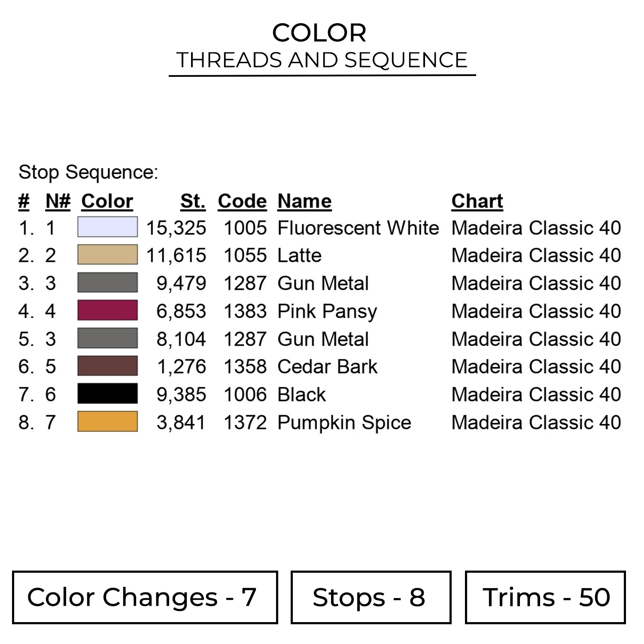Click the Color Changes - 7 box
Image resolution: width=644 pixels, height=644 pixels.
[145, 597]
